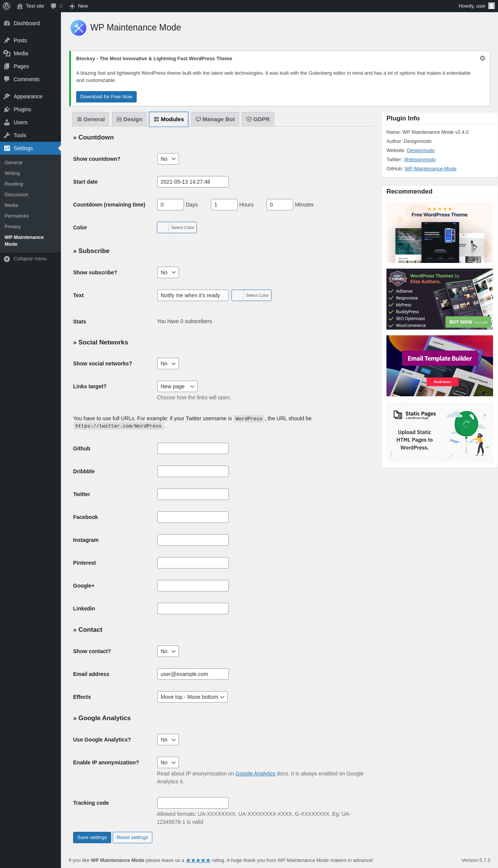Click the Reset settings button
Screen dimensions: 498x868
pyautogui.click(x=132, y=838)
